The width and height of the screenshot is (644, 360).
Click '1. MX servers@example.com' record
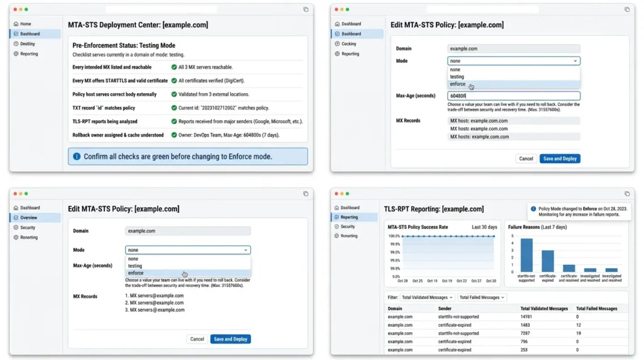click(x=155, y=295)
